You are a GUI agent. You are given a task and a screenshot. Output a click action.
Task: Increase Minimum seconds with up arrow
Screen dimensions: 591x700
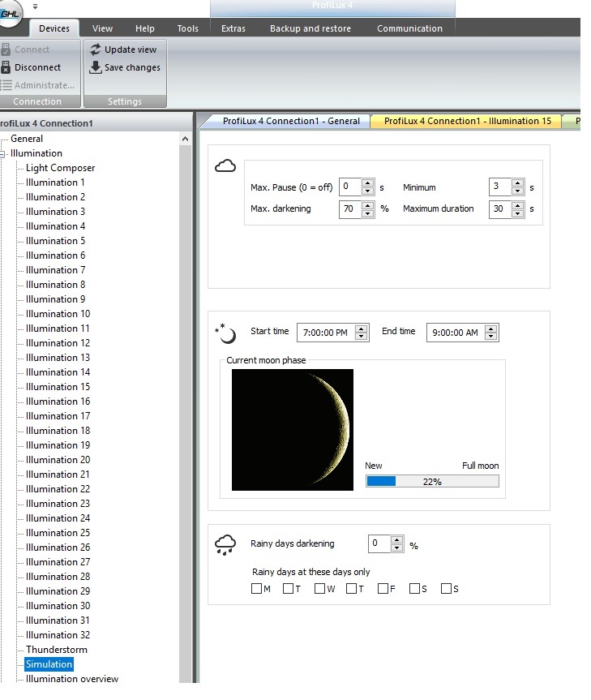(x=517, y=183)
